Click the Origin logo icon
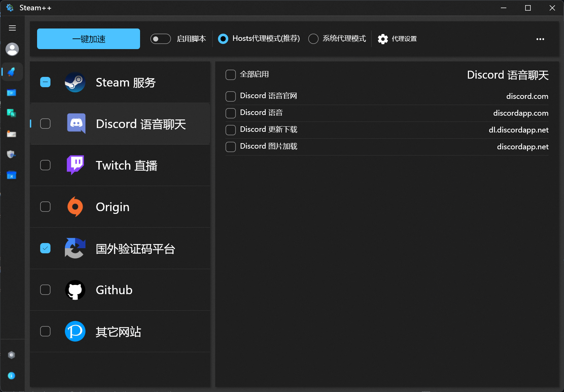Image resolution: width=564 pixels, height=392 pixels. pyautogui.click(x=75, y=207)
